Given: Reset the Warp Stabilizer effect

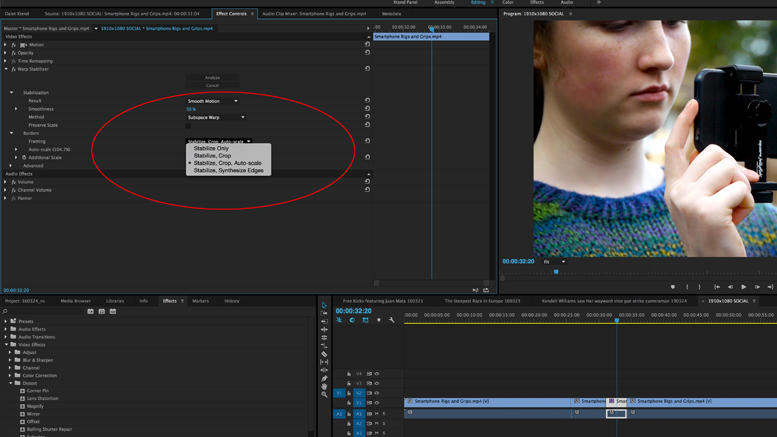Looking at the screenshot, I should tap(367, 68).
